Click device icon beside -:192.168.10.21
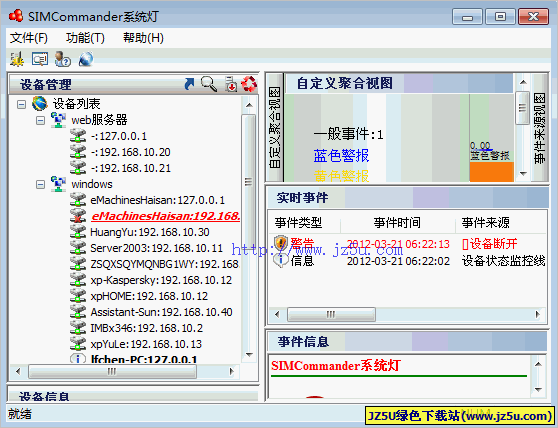558x428 pixels. [x=78, y=168]
